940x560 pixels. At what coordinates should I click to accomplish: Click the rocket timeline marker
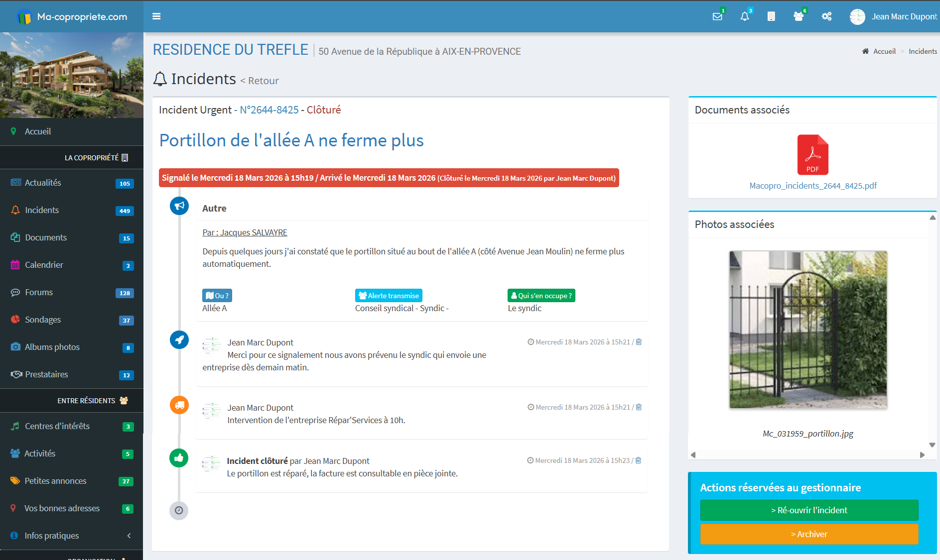tap(179, 340)
